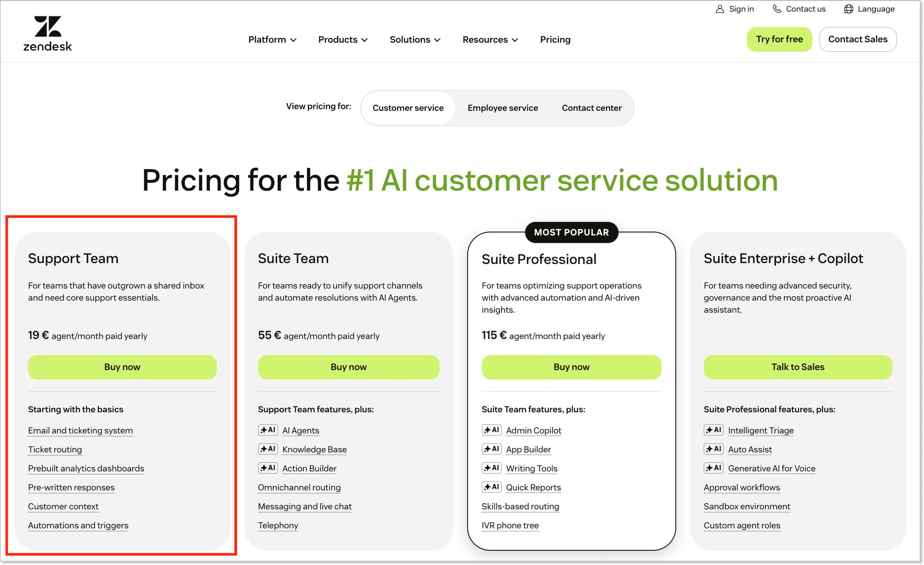
Task: Open the Intelligent Triage link
Action: (x=761, y=430)
